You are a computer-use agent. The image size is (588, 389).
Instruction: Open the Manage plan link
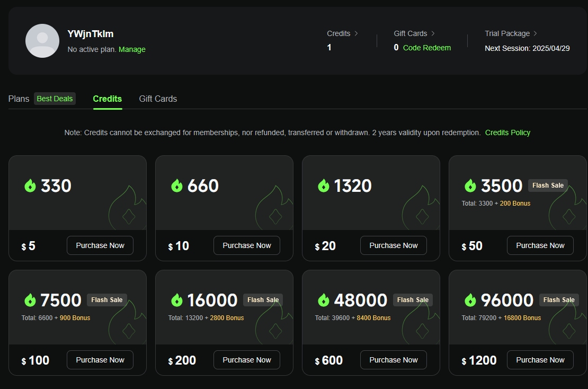pyautogui.click(x=132, y=49)
